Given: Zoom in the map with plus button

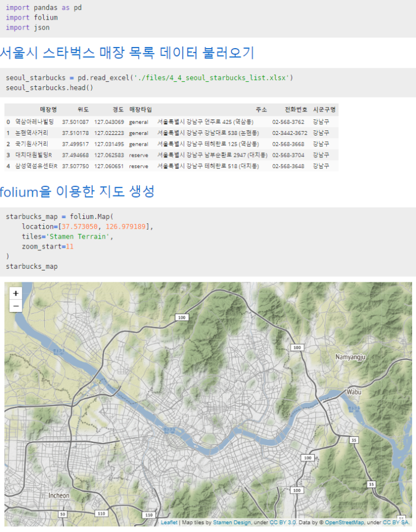Looking at the screenshot, I should click(16, 293).
